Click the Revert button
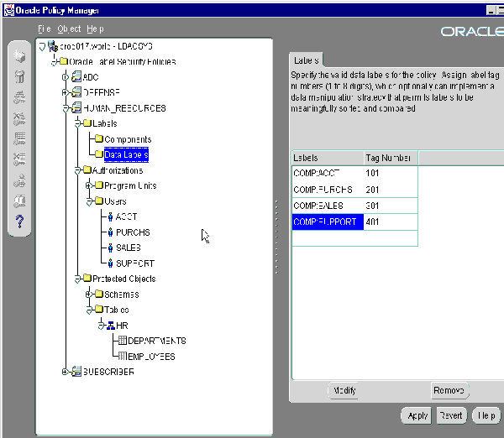Viewport: 504px width, 438px height. [x=451, y=415]
